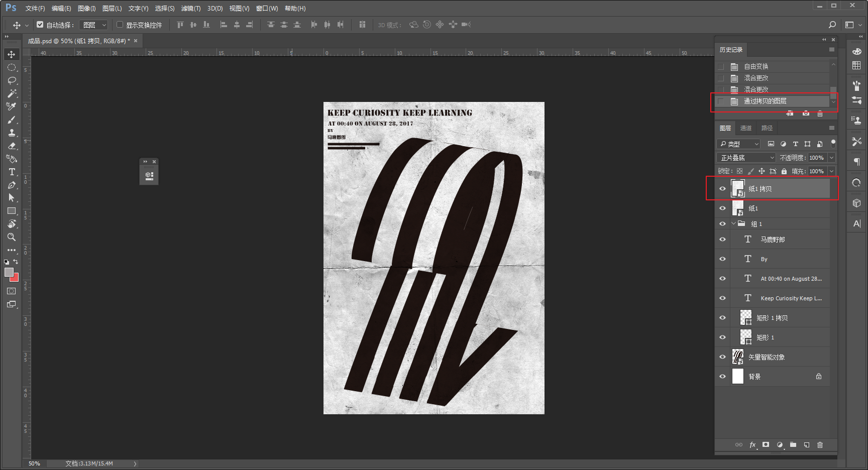
Task: Select the Lasso tool
Action: [12, 80]
